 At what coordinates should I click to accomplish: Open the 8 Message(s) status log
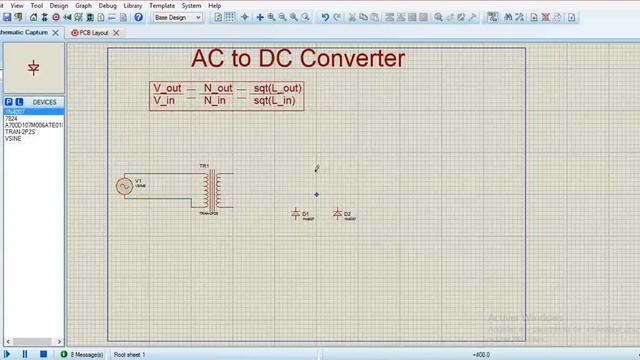coord(82,355)
